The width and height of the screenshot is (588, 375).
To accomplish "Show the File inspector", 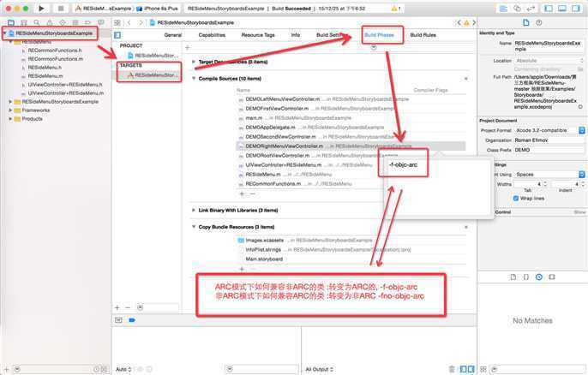I will (x=526, y=23).
